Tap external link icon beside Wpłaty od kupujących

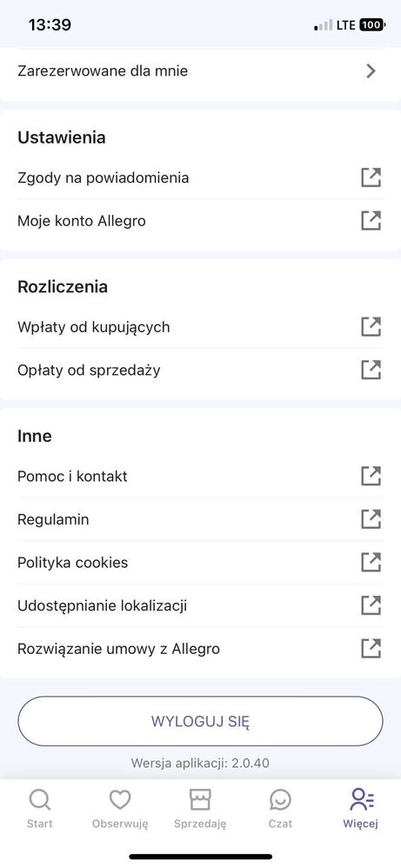click(371, 327)
